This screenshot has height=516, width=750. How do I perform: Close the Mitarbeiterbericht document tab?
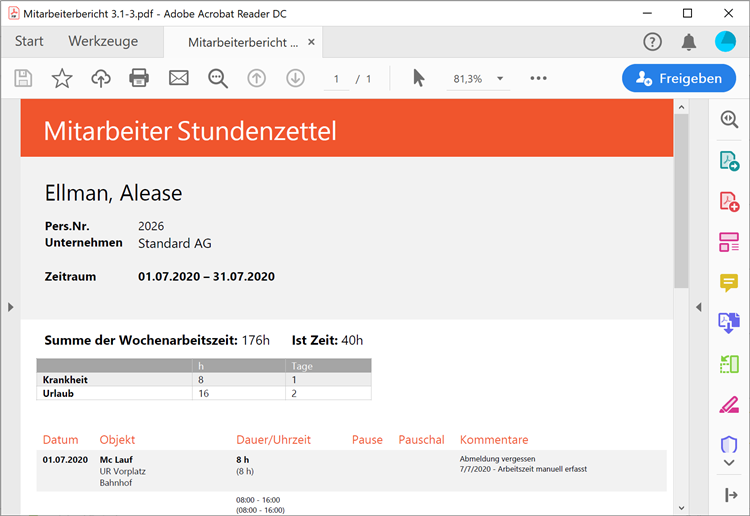point(312,42)
